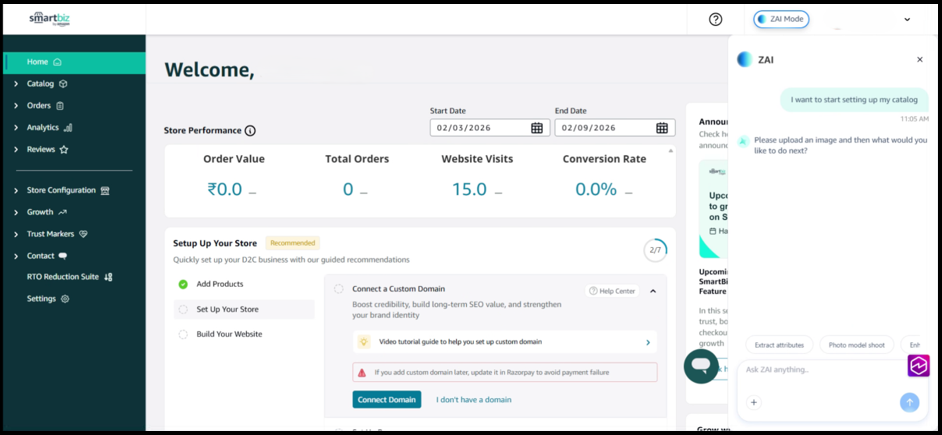Click the help question mark icon
The height and width of the screenshot is (435, 942).
[715, 19]
